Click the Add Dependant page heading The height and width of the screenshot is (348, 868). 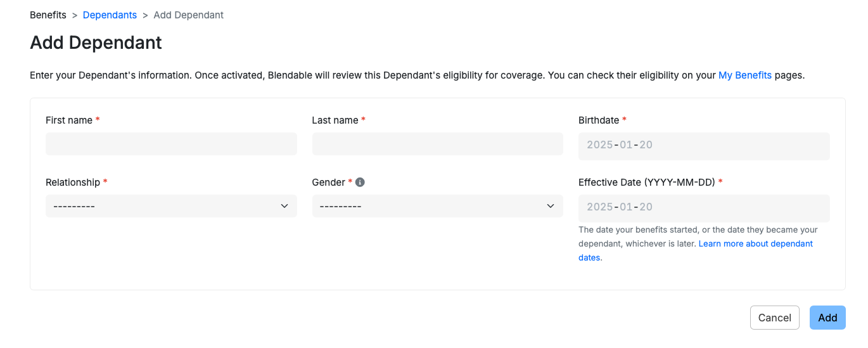click(x=96, y=42)
